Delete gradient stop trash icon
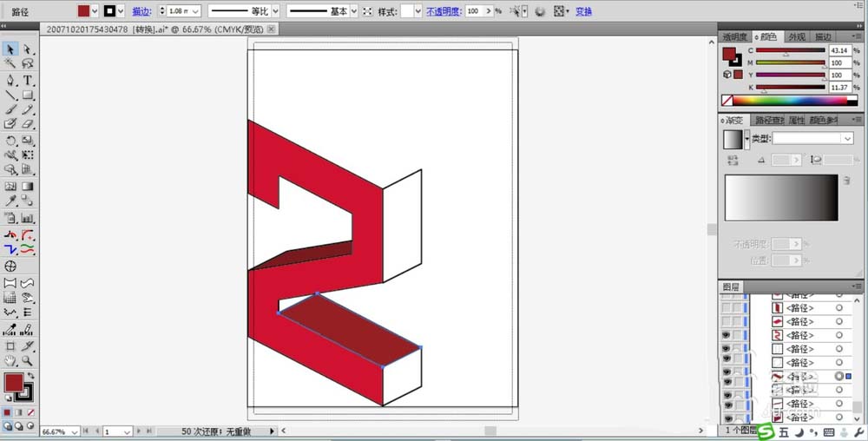The image size is (868, 441). click(x=847, y=181)
